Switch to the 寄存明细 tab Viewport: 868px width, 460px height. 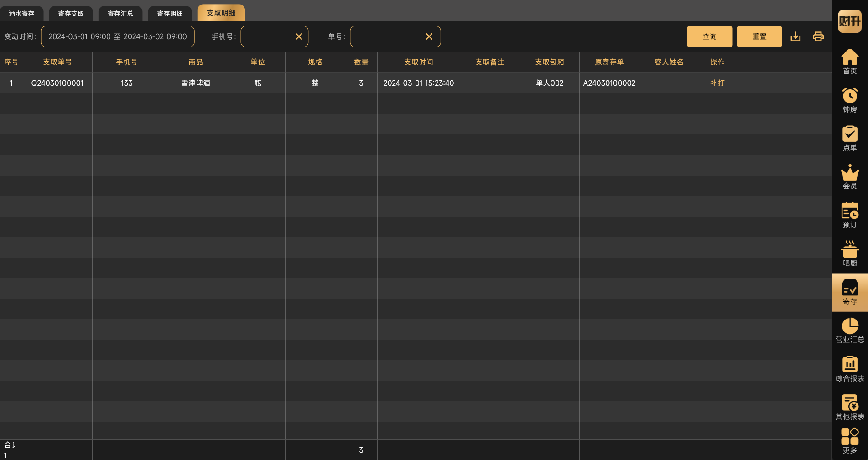[x=170, y=14]
